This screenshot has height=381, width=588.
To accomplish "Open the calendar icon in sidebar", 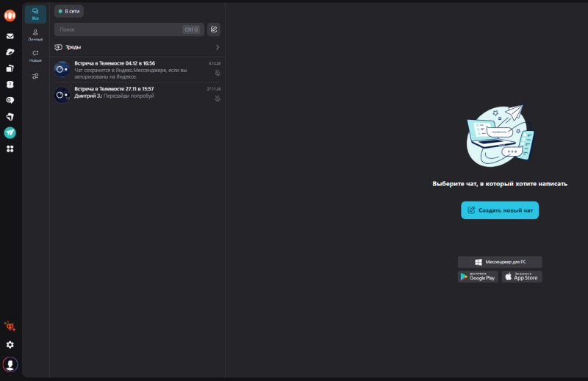I will [x=10, y=84].
